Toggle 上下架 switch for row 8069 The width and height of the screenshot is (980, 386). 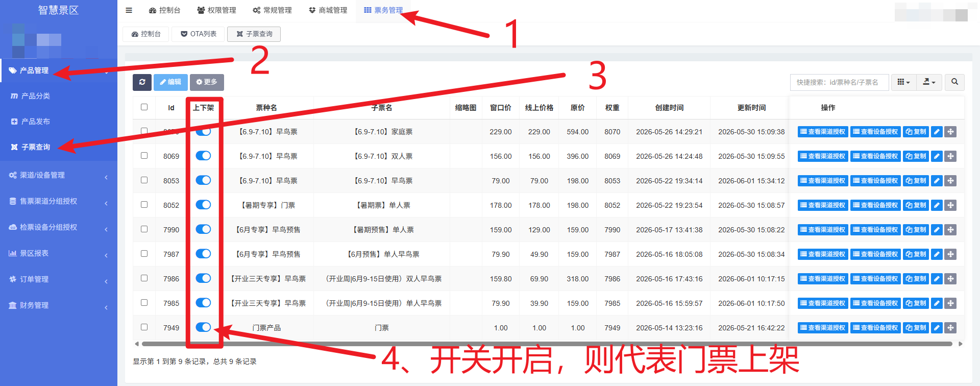tap(203, 156)
